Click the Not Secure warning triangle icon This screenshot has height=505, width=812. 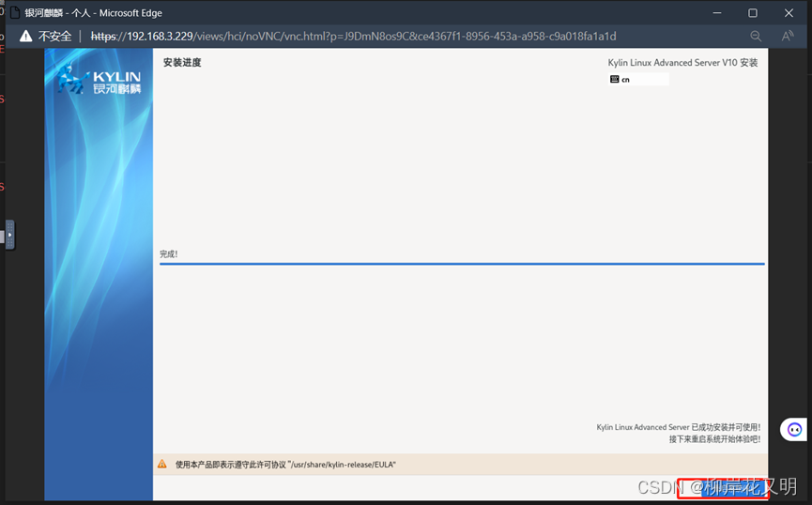(x=25, y=37)
